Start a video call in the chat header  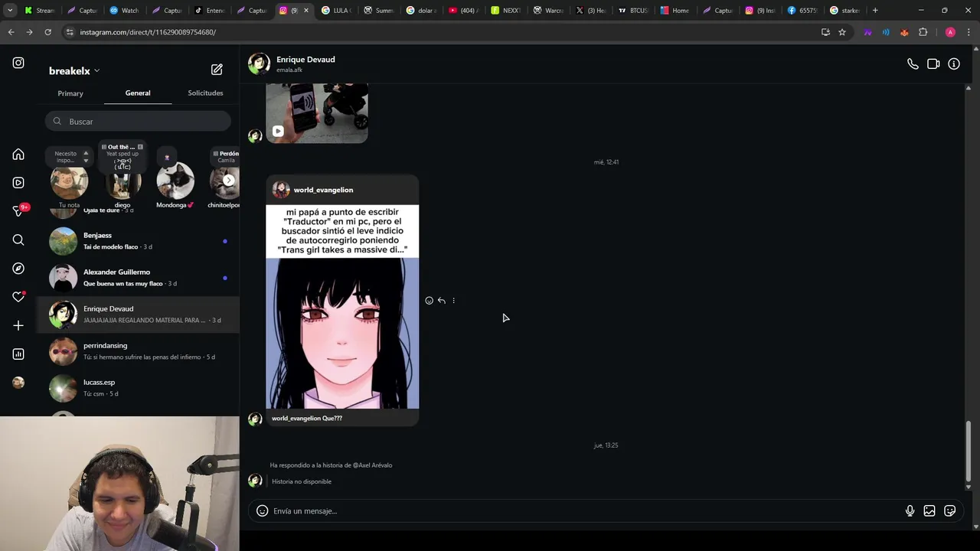pyautogui.click(x=933, y=64)
